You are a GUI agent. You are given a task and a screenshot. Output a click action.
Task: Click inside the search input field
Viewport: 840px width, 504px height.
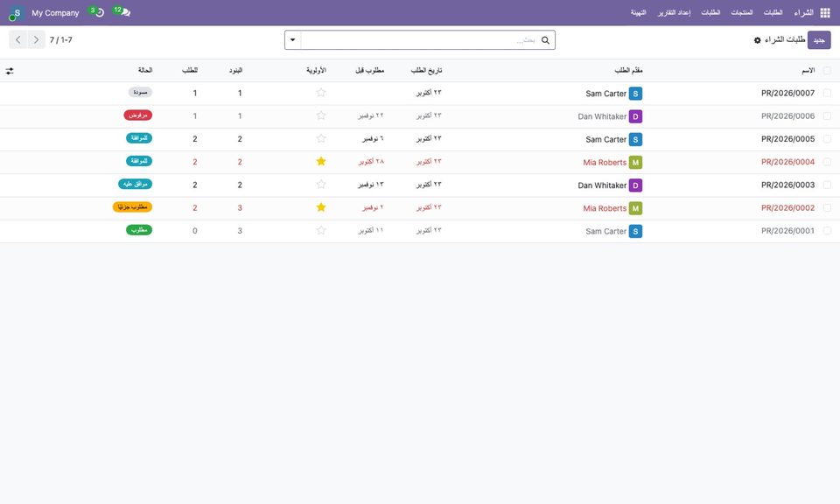click(x=421, y=40)
